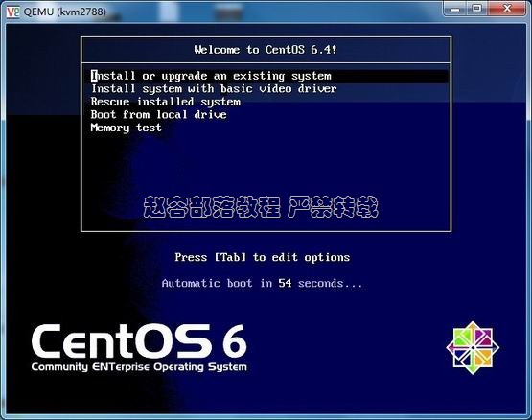Close the QEMU window
532x420 pixels.
[507, 9]
